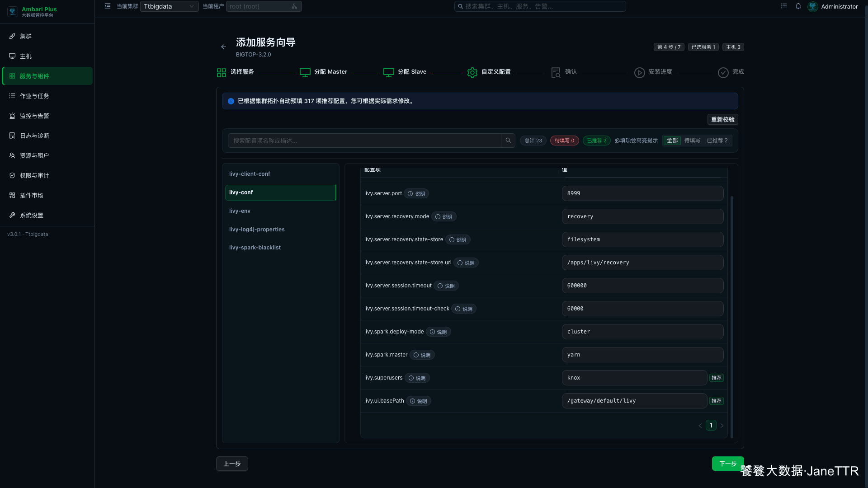Click the 重新校验 button
Image resolution: width=868 pixels, height=488 pixels.
click(722, 119)
